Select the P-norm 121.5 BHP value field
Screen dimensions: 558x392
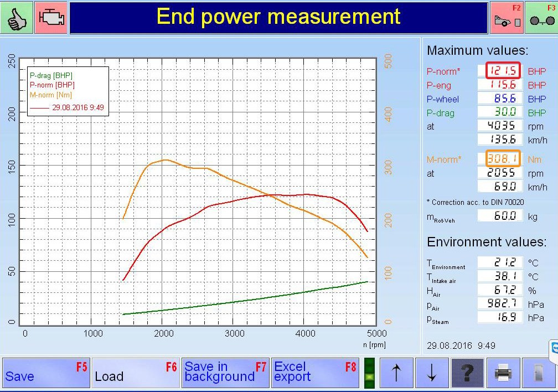(503, 70)
